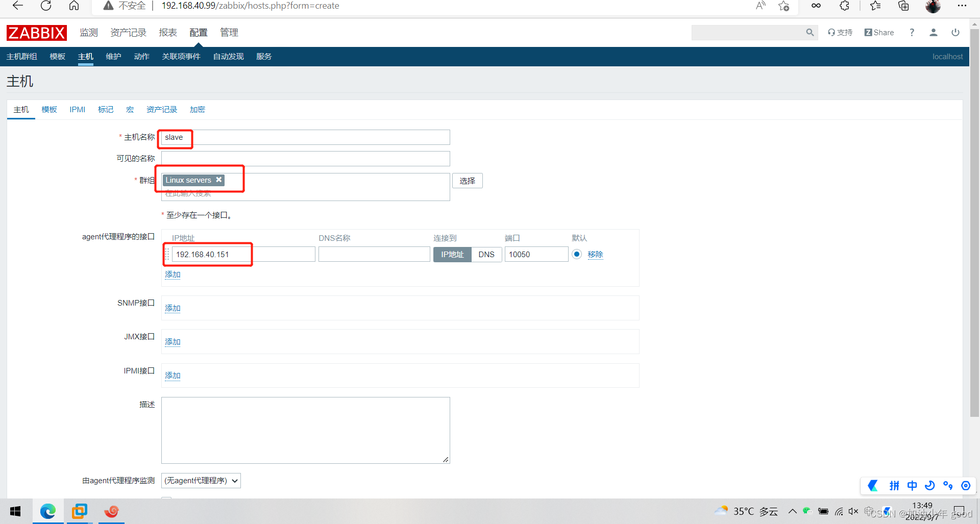The width and height of the screenshot is (980, 524).
Task: Click the weather widget in taskbar
Action: click(x=746, y=511)
